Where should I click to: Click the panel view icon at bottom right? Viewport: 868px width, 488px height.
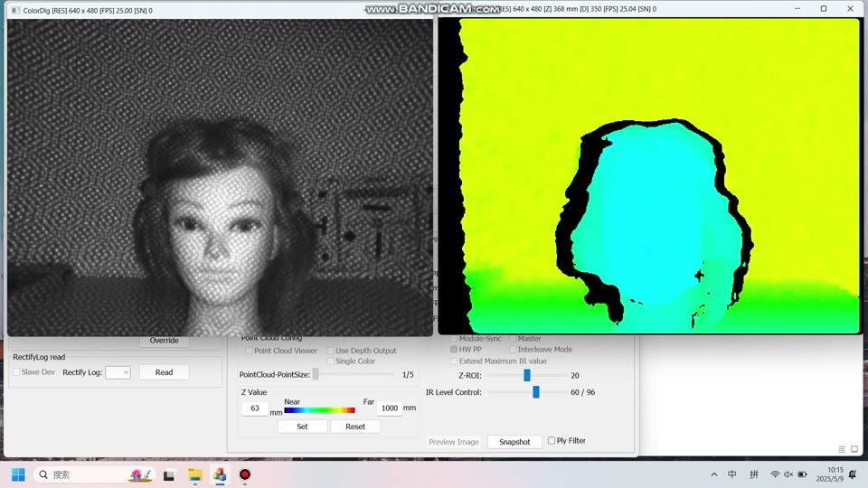[854, 449]
